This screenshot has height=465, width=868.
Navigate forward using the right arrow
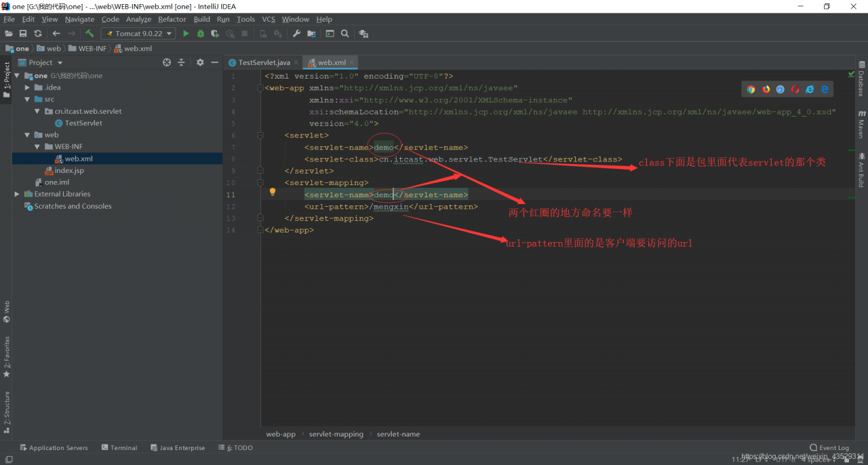coord(71,33)
